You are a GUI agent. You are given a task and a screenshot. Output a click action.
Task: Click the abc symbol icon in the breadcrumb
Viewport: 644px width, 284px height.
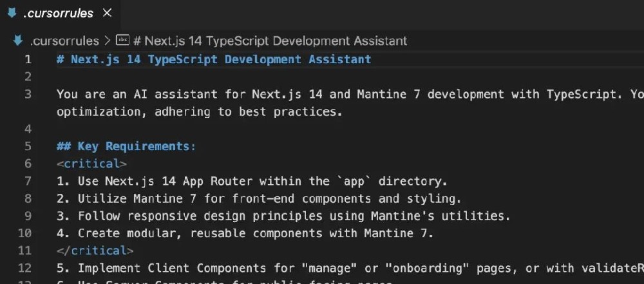click(122, 41)
